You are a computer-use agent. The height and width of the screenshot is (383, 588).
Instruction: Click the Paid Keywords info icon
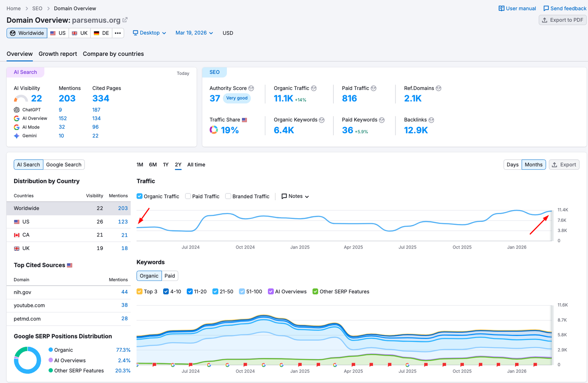pos(382,120)
